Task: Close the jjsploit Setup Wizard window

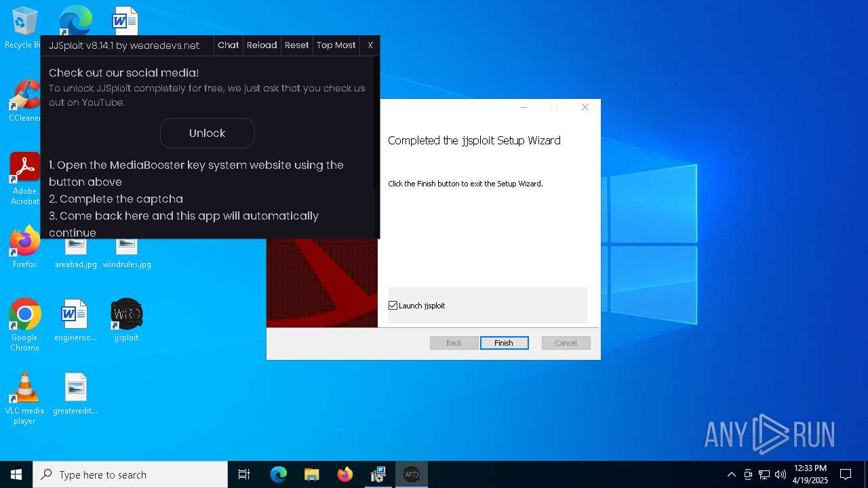Action: (x=585, y=107)
